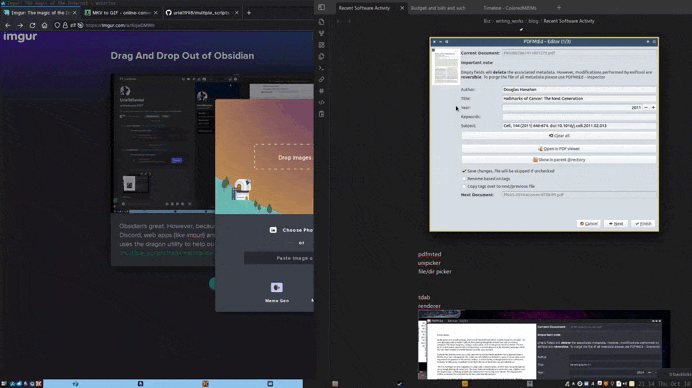Viewport: 692px width, 388px height.
Task: Increase the Year value with plus button
Action: click(x=653, y=108)
